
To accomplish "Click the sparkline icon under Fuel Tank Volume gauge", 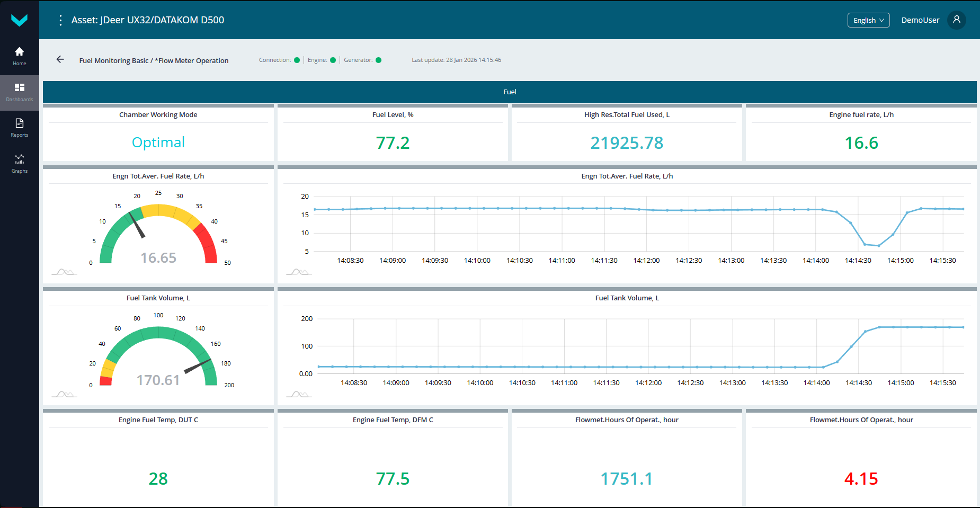I will [x=64, y=393].
